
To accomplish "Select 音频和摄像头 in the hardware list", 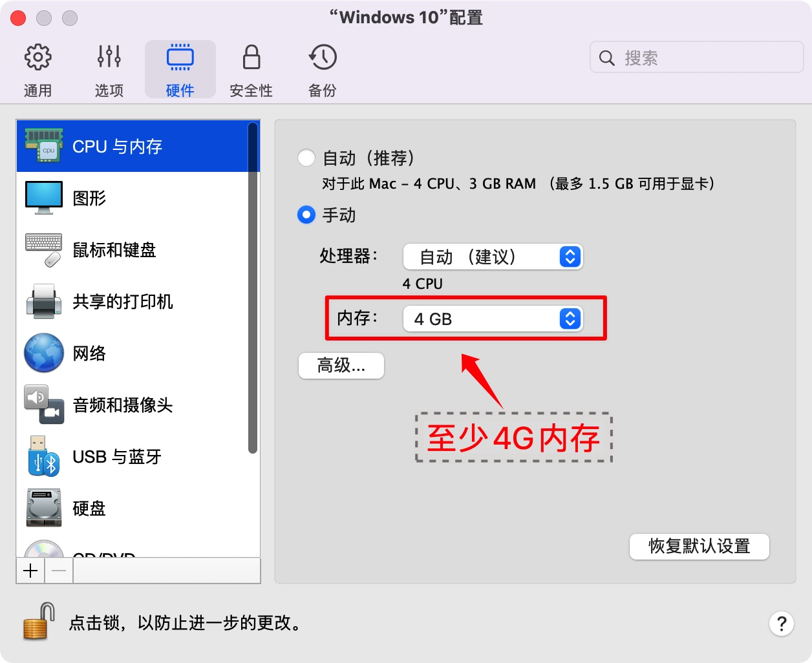I will (x=133, y=405).
